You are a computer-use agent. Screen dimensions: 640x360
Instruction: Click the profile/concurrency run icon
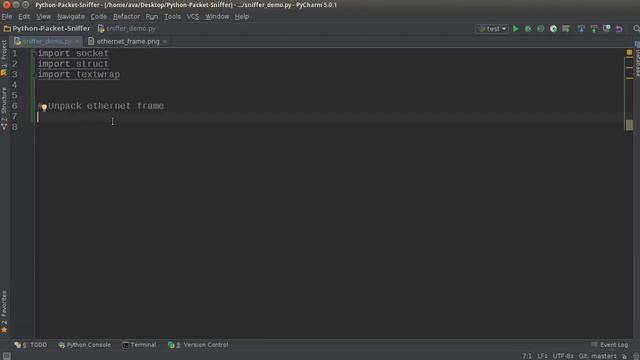[553, 29]
